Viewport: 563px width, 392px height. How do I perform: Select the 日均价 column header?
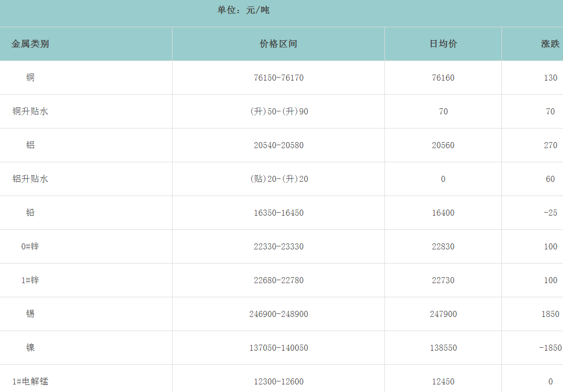pos(443,44)
